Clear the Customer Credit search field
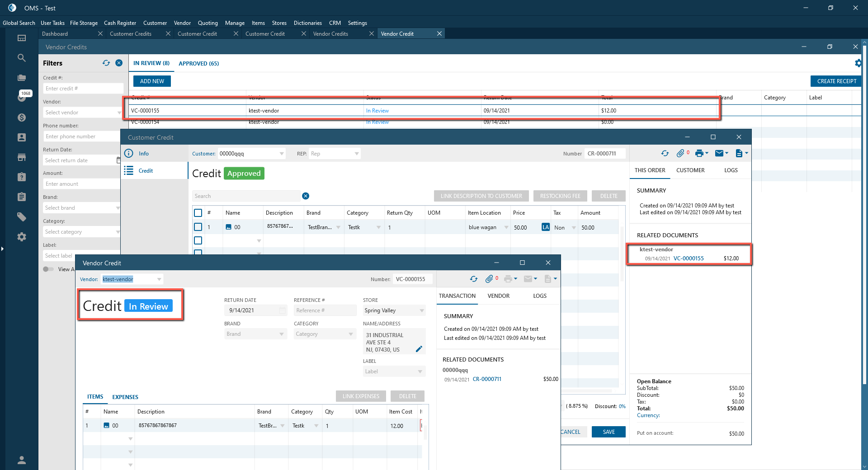Screen dimensions: 868x470 306,196
